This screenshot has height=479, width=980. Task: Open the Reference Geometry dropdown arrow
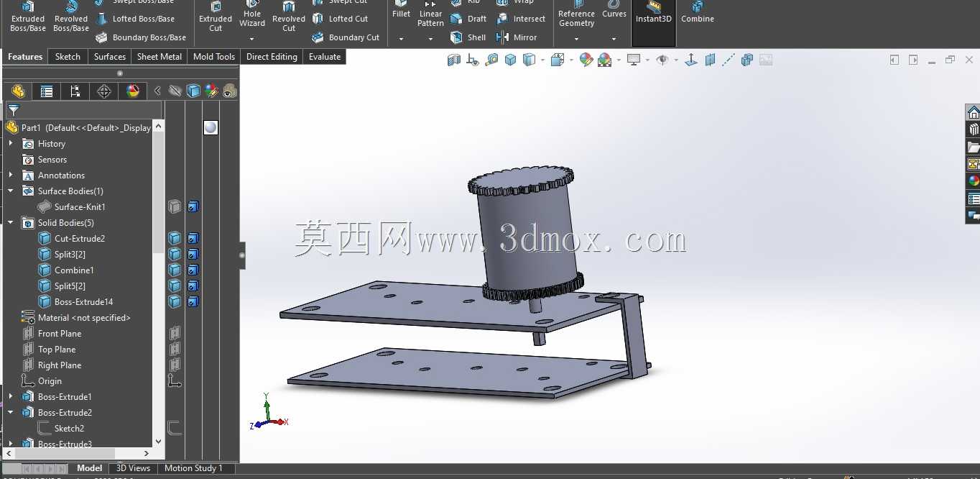pyautogui.click(x=576, y=39)
